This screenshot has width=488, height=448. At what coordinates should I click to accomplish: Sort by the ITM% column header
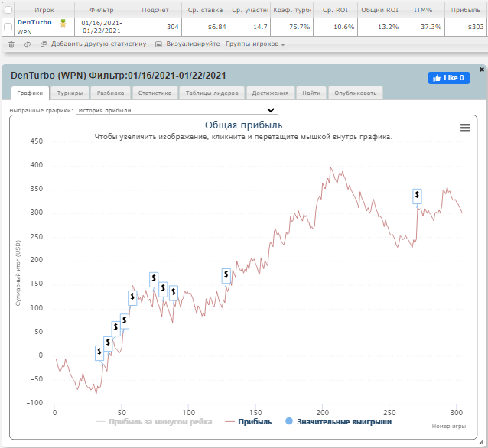coord(423,10)
